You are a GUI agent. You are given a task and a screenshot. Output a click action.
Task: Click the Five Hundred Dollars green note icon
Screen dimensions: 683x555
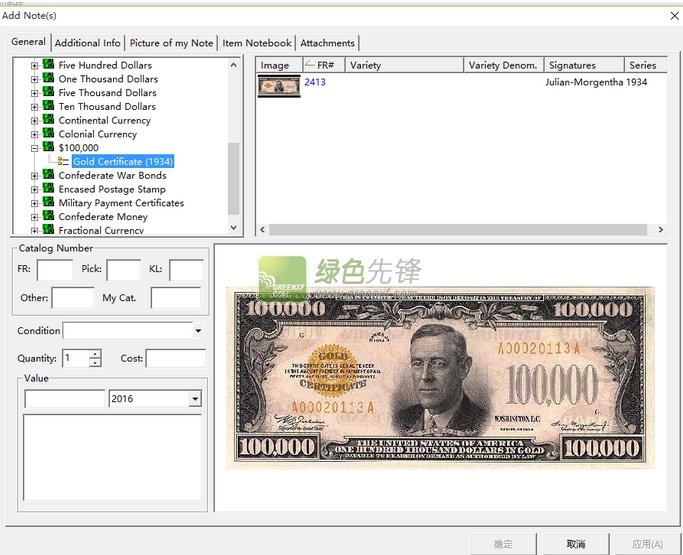(x=48, y=64)
